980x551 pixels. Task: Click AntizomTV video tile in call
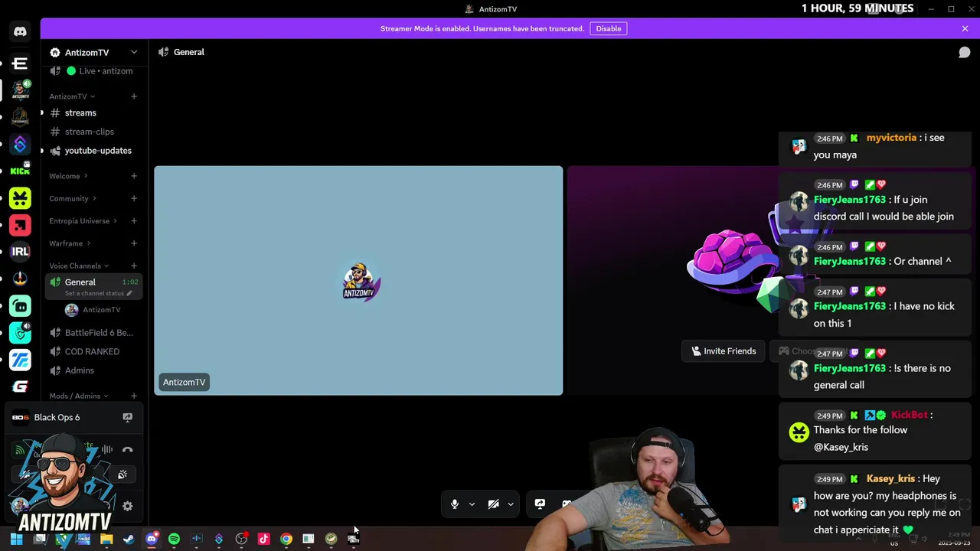tap(358, 281)
